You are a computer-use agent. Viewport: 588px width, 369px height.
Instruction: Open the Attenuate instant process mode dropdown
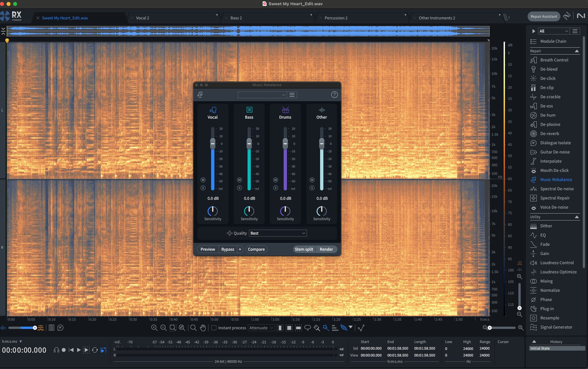click(x=261, y=328)
